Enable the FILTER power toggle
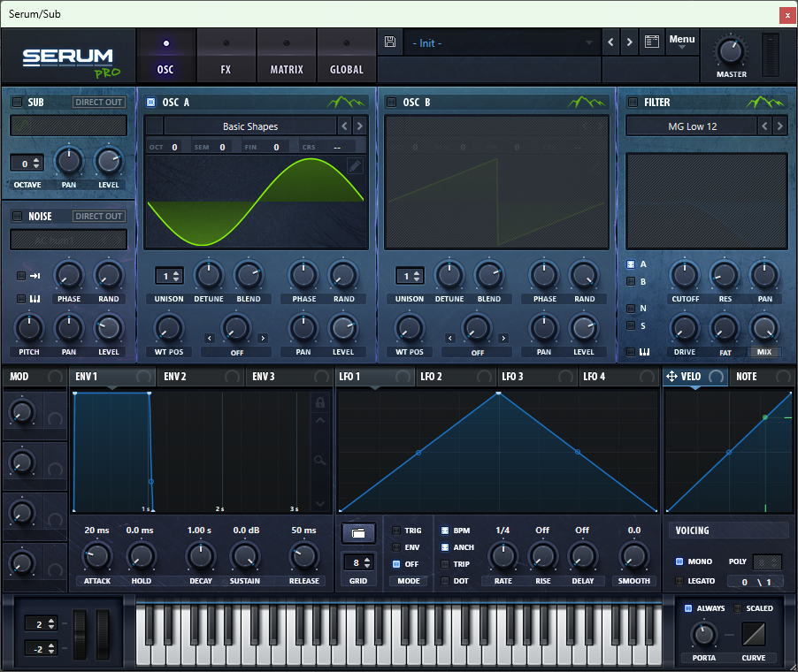 (x=633, y=103)
